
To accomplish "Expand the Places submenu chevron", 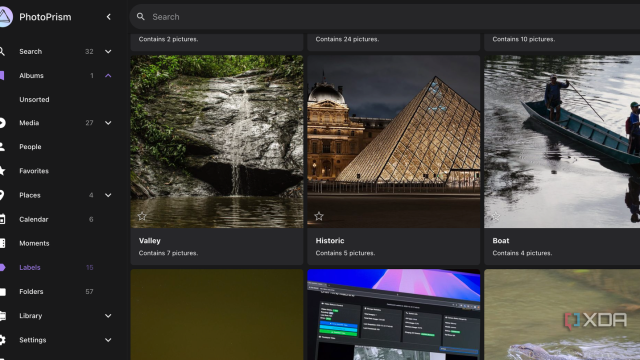I will pos(108,195).
